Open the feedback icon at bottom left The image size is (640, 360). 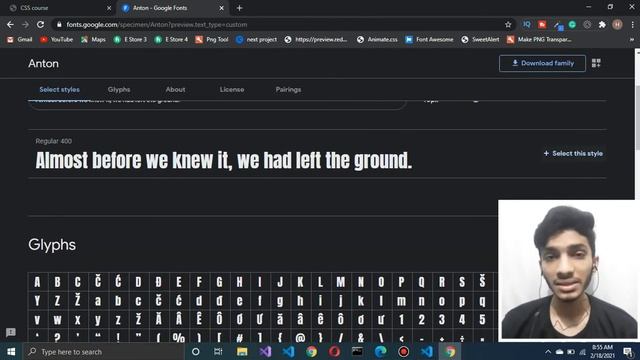click(x=11, y=332)
